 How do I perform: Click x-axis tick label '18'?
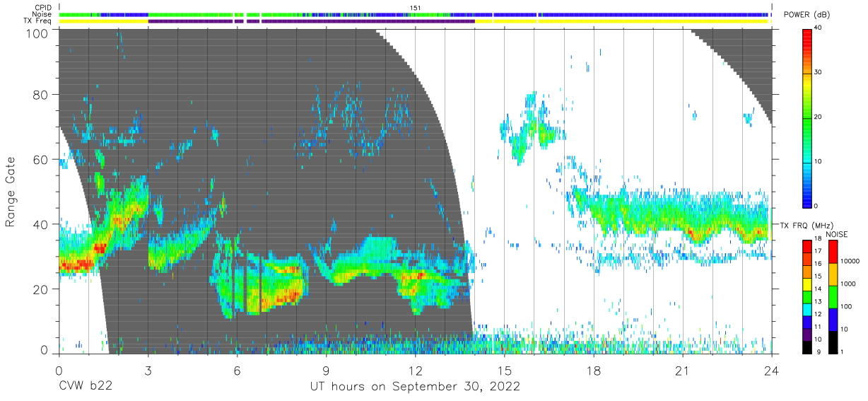pos(594,369)
